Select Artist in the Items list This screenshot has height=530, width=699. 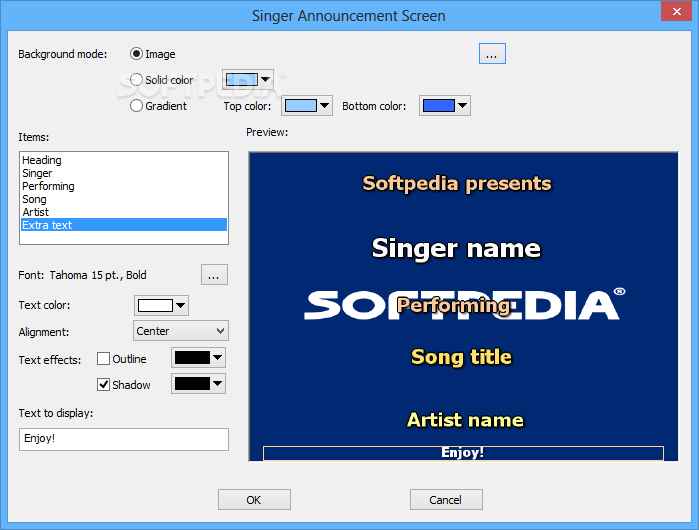click(x=124, y=212)
